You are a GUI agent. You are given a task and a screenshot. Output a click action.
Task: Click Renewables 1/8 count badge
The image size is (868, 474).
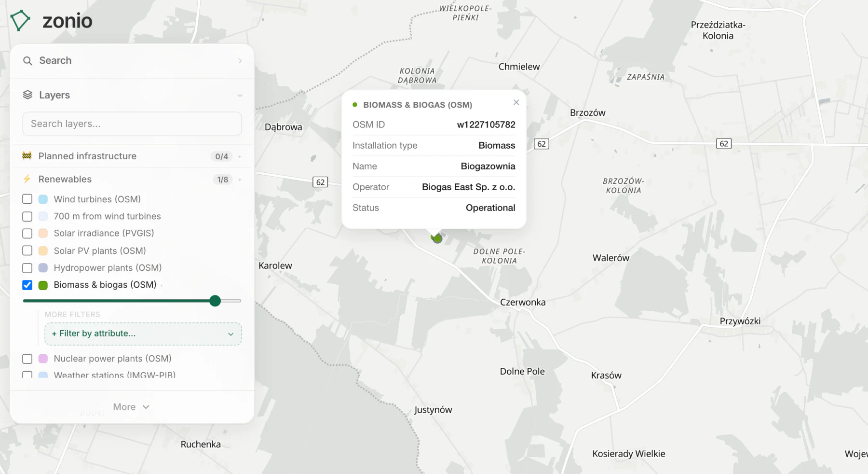[222, 180]
